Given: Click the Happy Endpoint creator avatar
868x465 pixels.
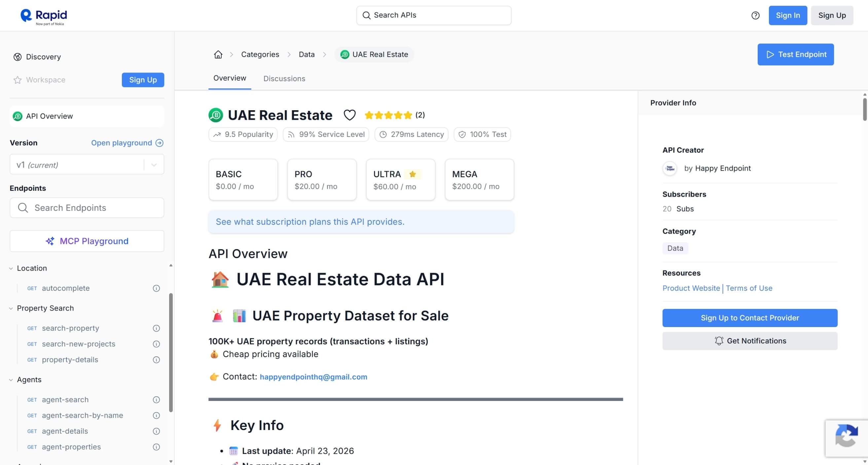Looking at the screenshot, I should 670,168.
